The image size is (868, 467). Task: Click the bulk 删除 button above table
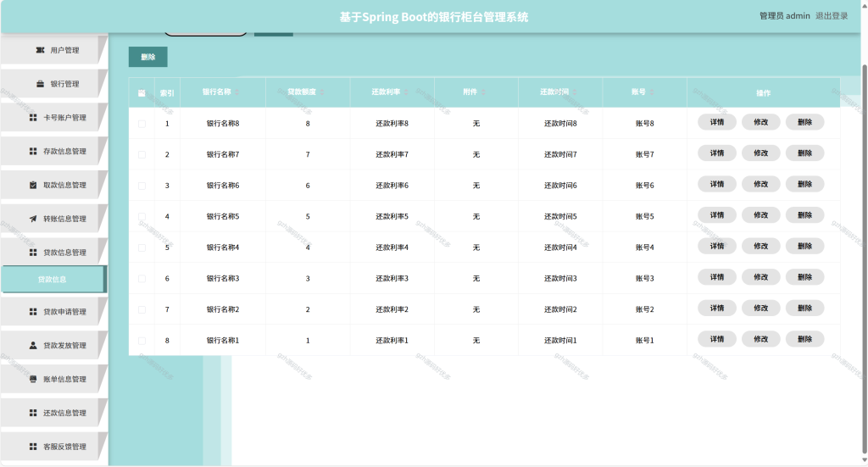pos(147,57)
